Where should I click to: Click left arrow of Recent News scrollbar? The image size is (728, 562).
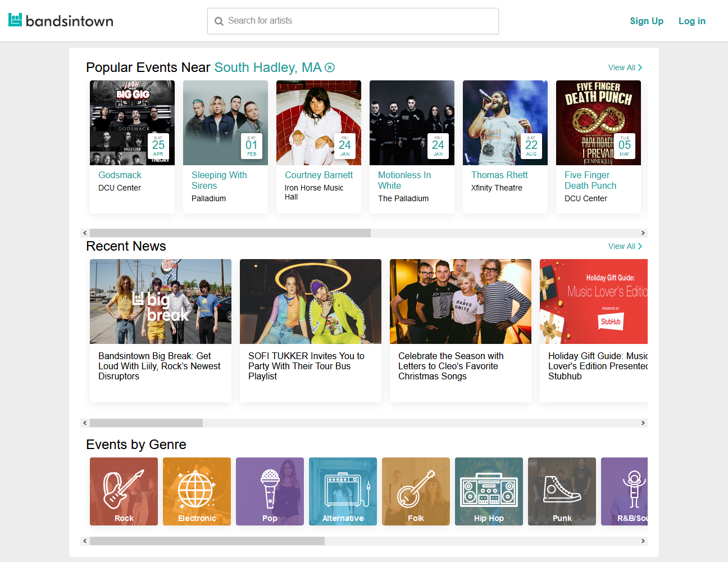[x=85, y=423]
